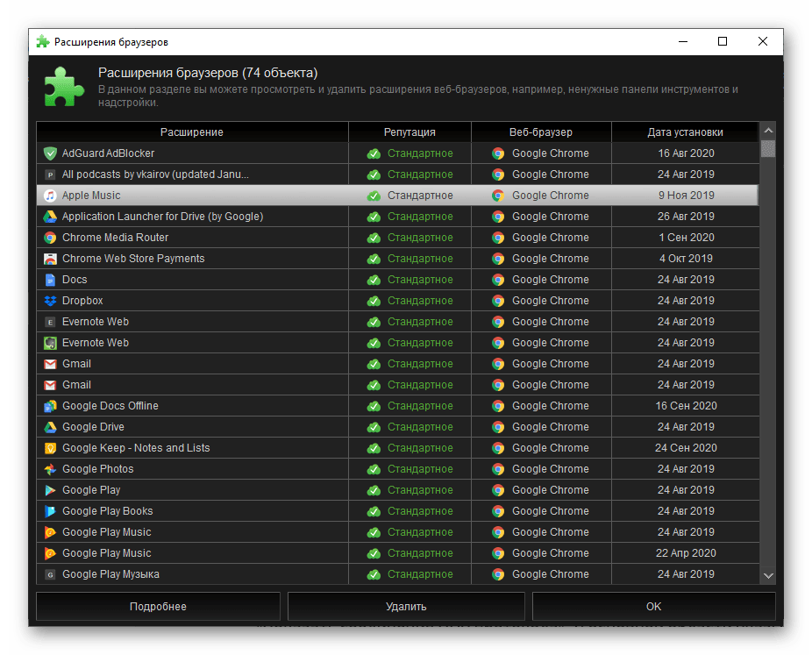Click the date 9 Ноя 2019
The image size is (812, 655).
(x=686, y=196)
